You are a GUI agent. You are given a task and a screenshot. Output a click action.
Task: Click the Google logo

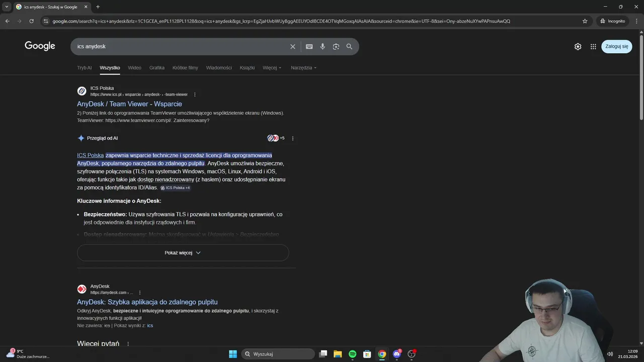[x=40, y=46]
